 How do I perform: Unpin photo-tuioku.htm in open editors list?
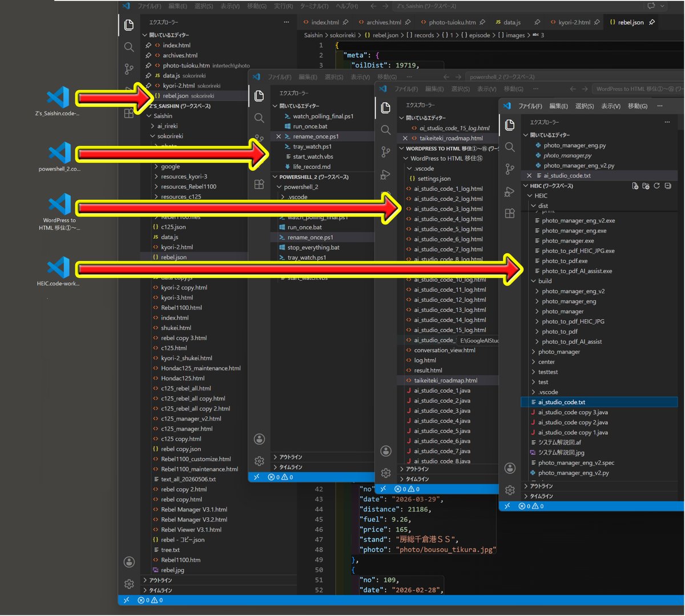148,66
